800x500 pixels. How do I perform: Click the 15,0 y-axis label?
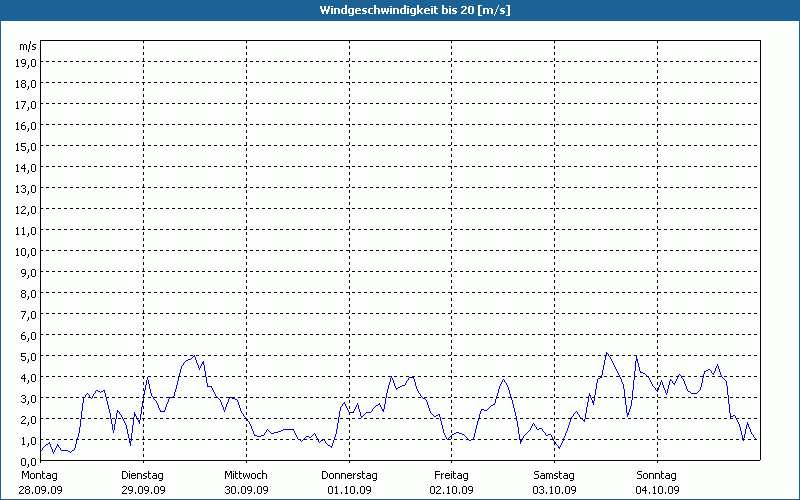pyautogui.click(x=26, y=147)
